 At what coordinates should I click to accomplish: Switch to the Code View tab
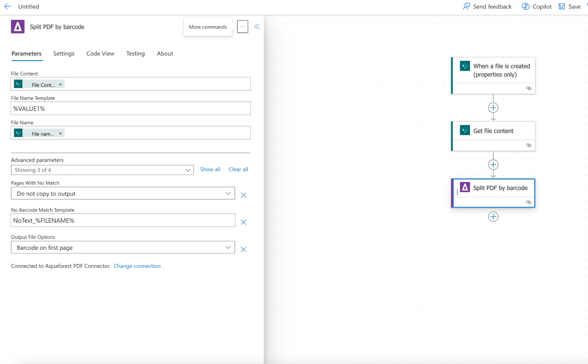click(100, 53)
